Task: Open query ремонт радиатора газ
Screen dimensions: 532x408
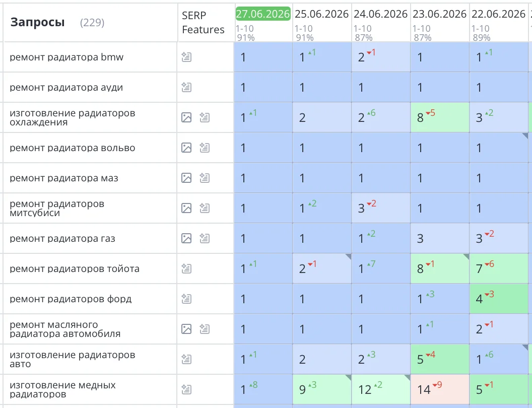Action: tap(62, 238)
